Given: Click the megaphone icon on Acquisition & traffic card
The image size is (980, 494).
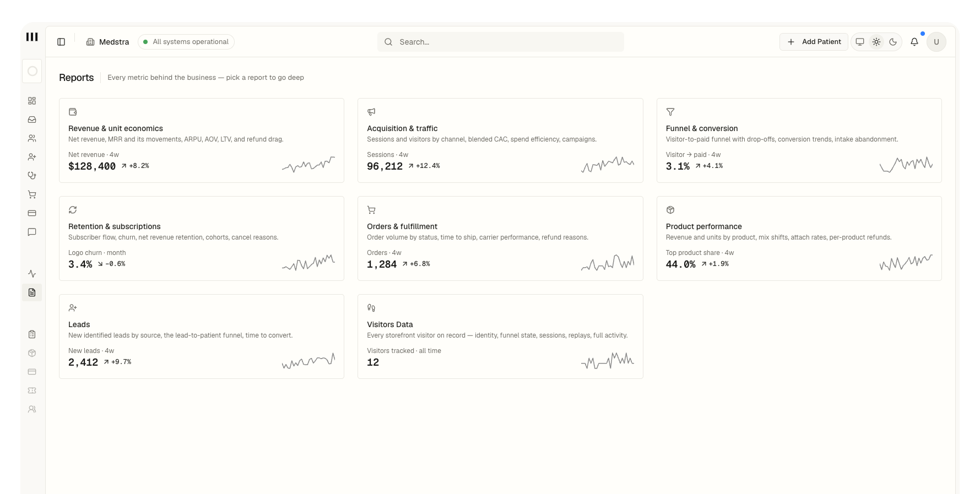Looking at the screenshot, I should 371,112.
